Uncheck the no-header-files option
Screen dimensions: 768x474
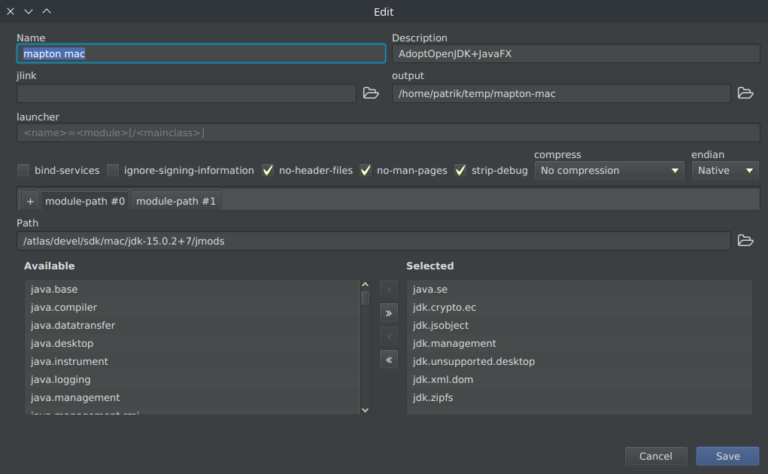268,170
